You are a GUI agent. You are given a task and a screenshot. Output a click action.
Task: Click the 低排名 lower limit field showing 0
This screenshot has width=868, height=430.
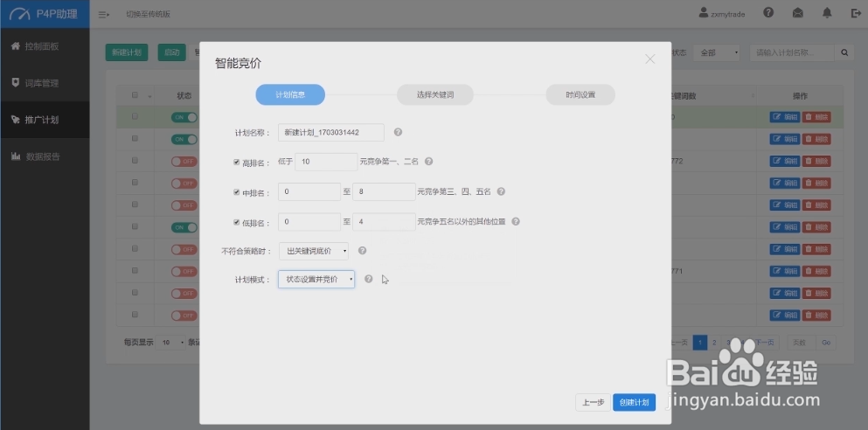309,222
